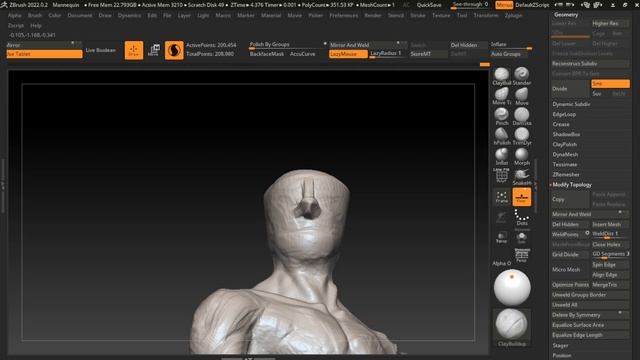
Task: Open the Document menu
Action: (x=80, y=16)
